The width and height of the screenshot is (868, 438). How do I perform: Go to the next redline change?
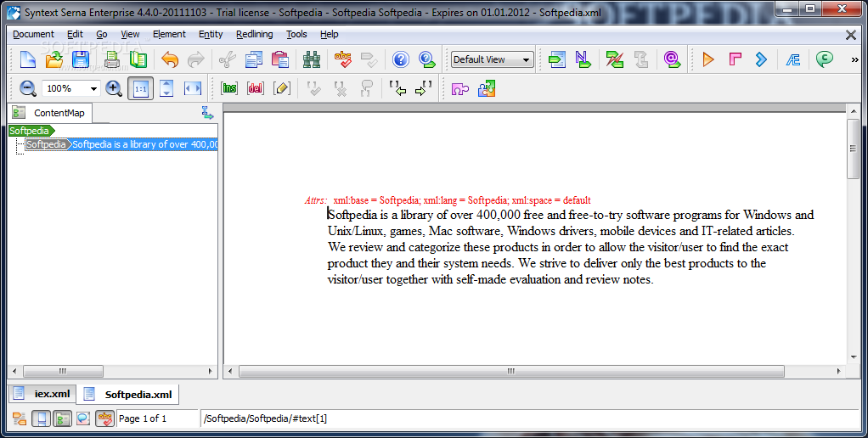424,88
